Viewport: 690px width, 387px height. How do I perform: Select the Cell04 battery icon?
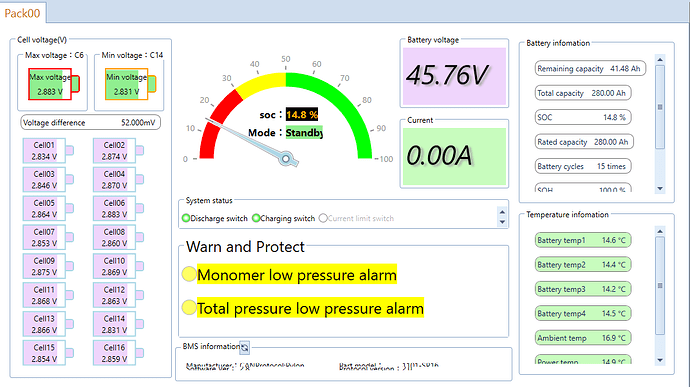[118, 180]
